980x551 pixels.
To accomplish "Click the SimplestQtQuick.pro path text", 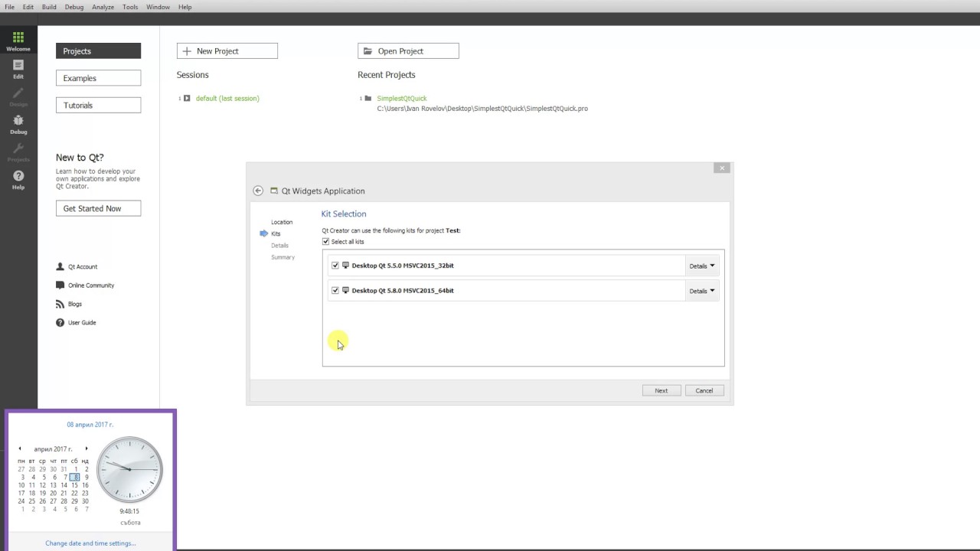I will pyautogui.click(x=482, y=109).
